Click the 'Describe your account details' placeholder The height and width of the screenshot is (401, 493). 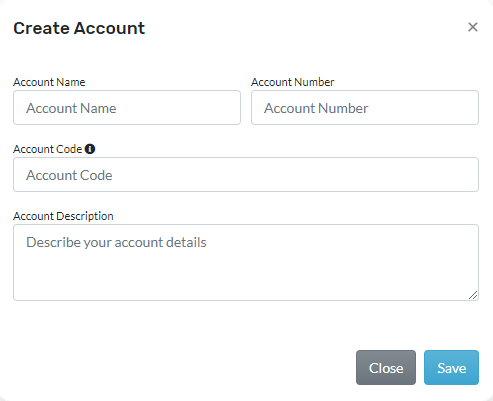pyautogui.click(x=116, y=242)
